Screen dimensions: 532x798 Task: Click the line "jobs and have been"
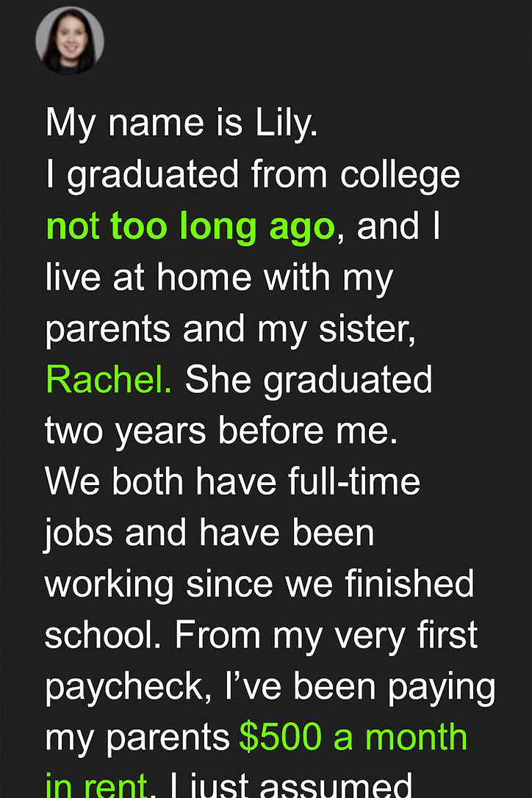coord(209,534)
